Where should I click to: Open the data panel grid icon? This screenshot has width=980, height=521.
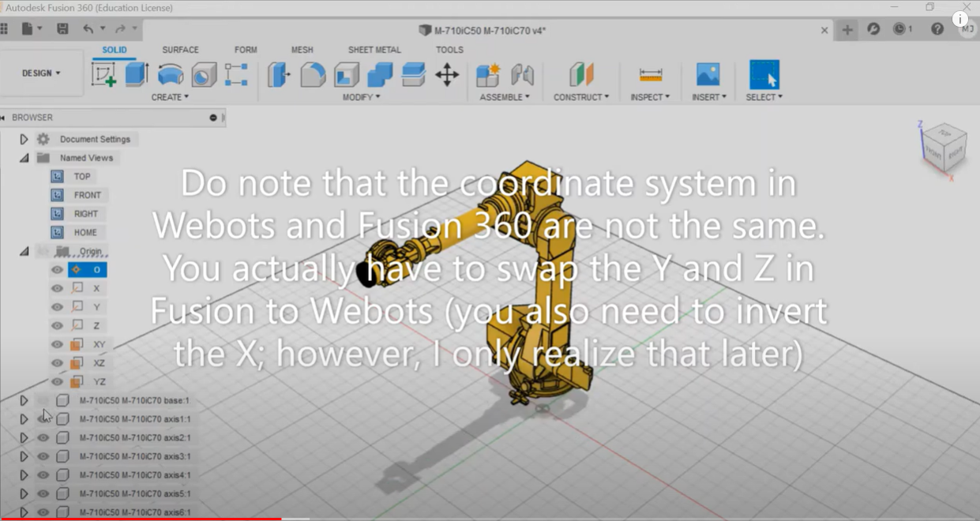click(4, 29)
